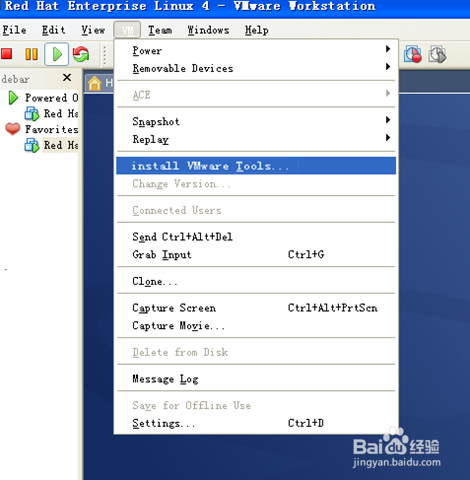The image size is (470, 480).
Task: Click the greyed Save for Offline Use
Action: coord(256,405)
